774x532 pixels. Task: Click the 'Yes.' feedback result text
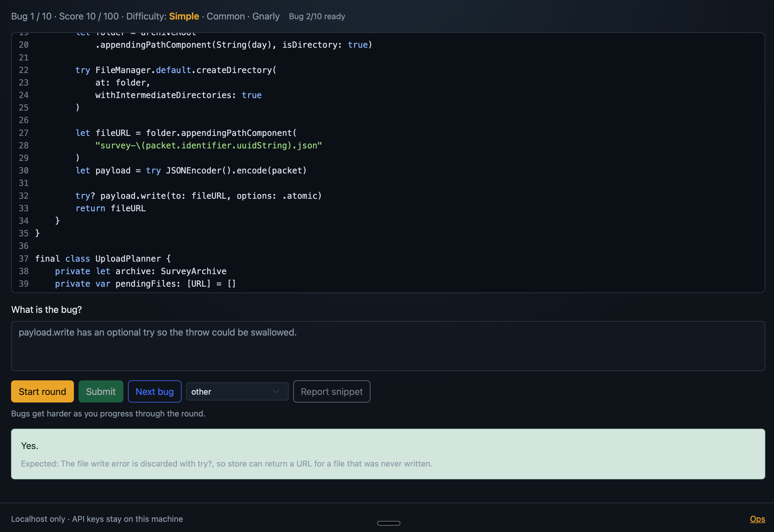(30, 446)
